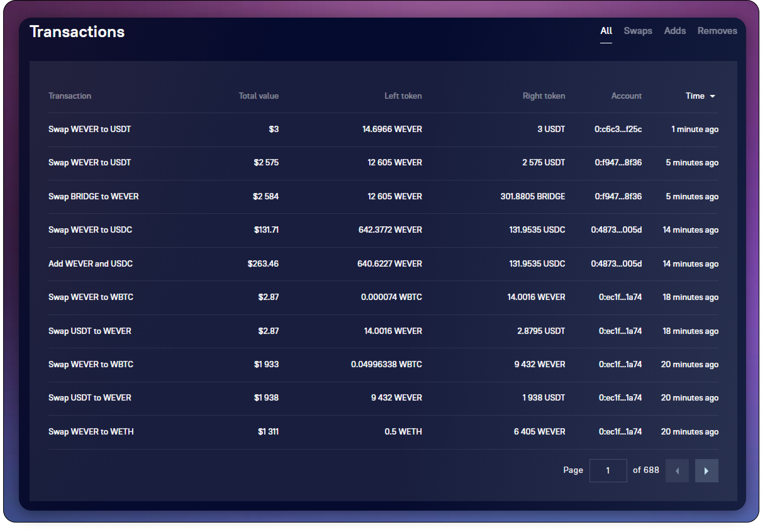Open the 0:f947...8f36 account in the $2 575 row
Image resolution: width=765 pixels, height=532 pixels.
pos(618,162)
